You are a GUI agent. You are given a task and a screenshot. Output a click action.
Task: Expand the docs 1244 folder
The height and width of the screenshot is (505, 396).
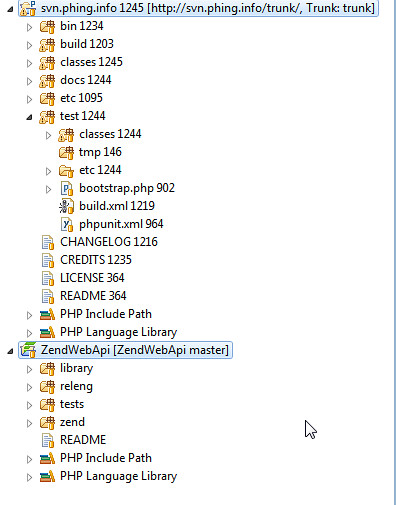click(x=29, y=81)
